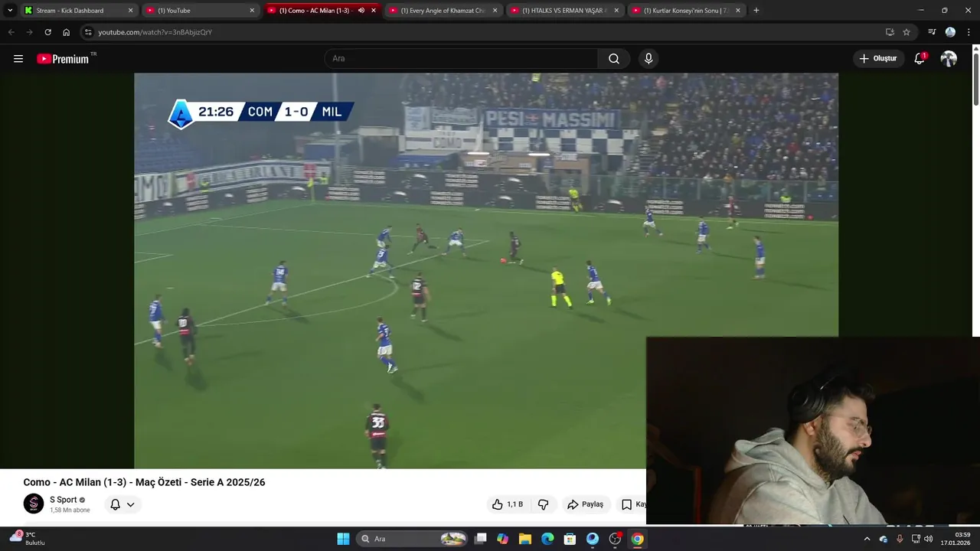Bookmark this page with the star icon
Image resolution: width=980 pixels, height=551 pixels.
906,32
